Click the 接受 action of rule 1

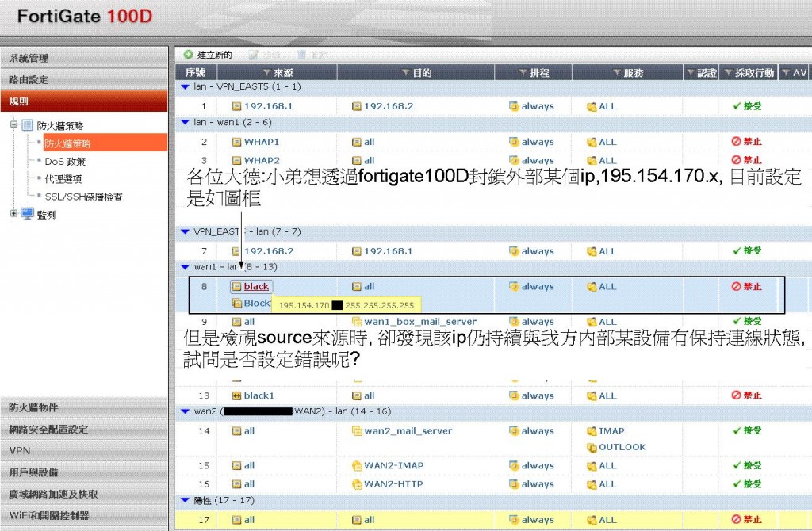tap(747, 105)
